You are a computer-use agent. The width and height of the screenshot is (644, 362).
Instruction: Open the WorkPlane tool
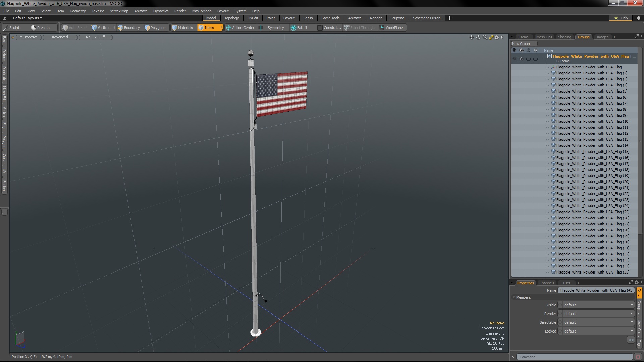click(x=391, y=28)
